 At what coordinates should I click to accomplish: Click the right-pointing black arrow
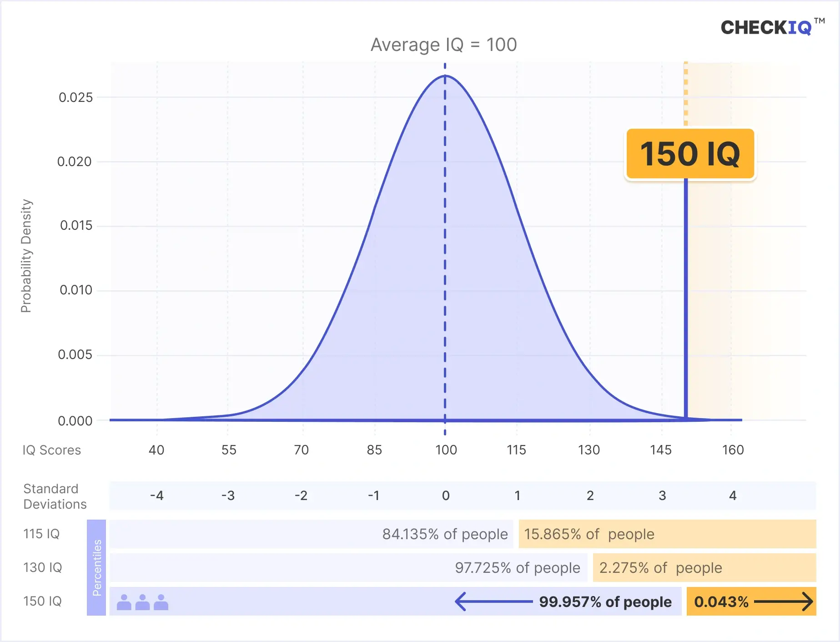tap(784, 602)
